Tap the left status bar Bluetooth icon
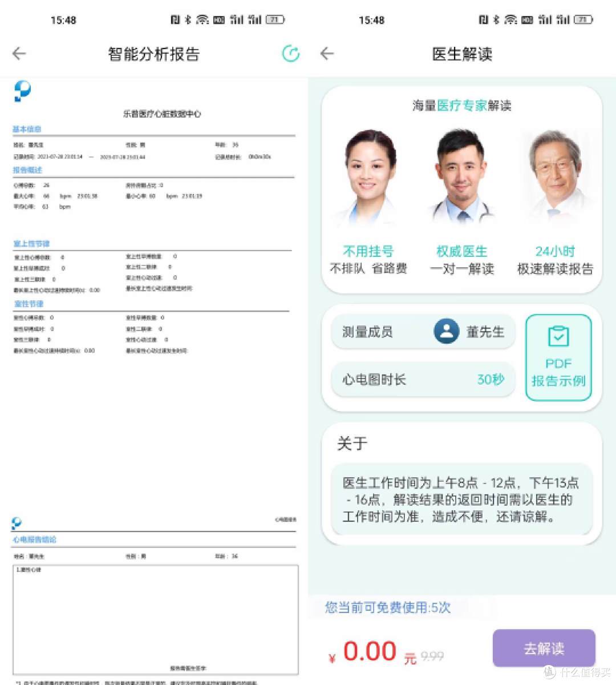616x685 pixels. tap(188, 19)
